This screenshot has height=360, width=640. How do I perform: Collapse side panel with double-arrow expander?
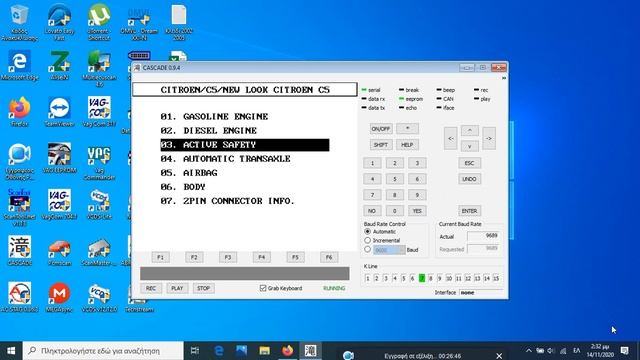504,78
